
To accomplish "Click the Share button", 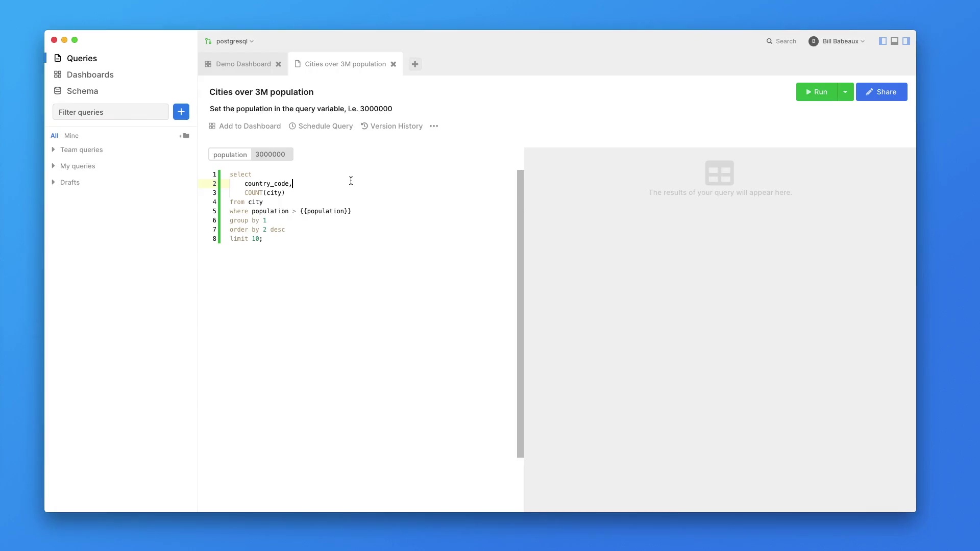I will 881,92.
